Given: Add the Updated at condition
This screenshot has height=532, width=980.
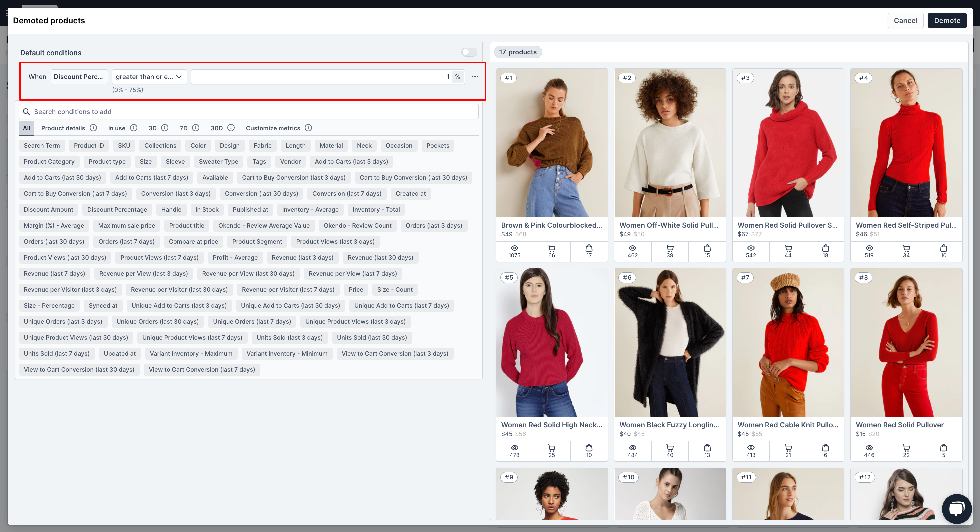Looking at the screenshot, I should pyautogui.click(x=119, y=353).
